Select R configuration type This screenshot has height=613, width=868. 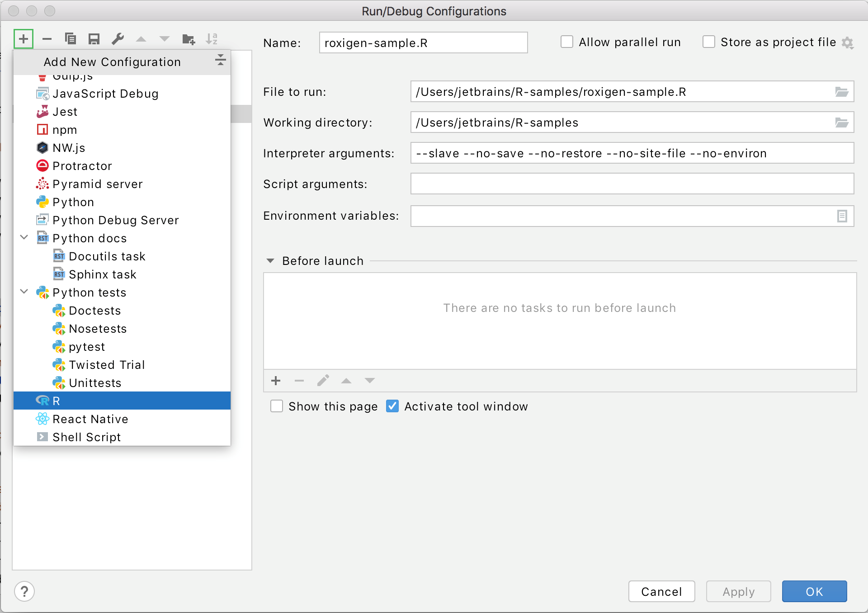point(56,401)
